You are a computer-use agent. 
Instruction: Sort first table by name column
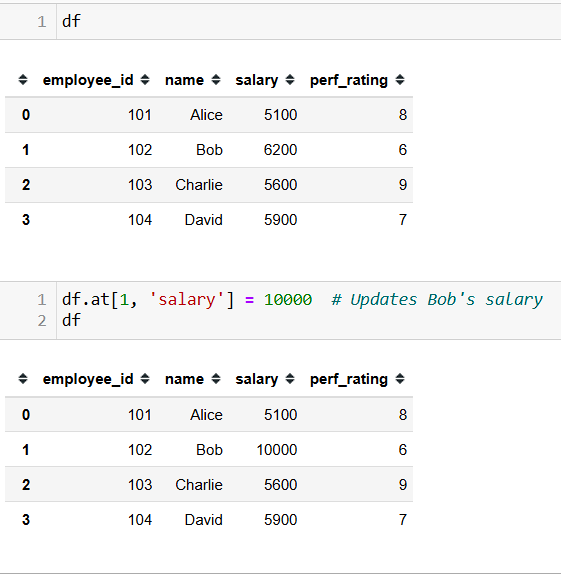tap(216, 80)
